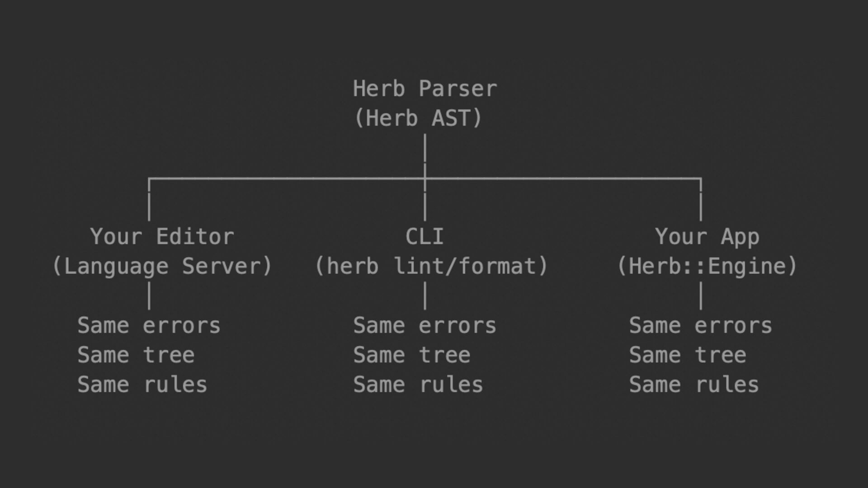Click "Same tree" under Your Editor
Viewport: 868px width, 488px height.
[136, 355]
